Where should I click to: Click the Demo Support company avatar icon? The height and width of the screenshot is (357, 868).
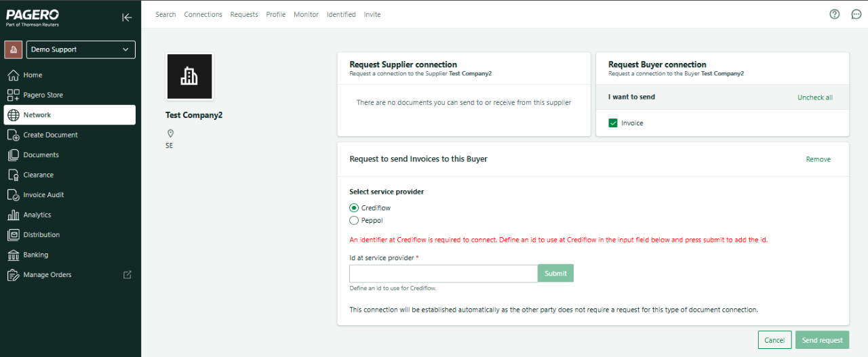(14, 49)
